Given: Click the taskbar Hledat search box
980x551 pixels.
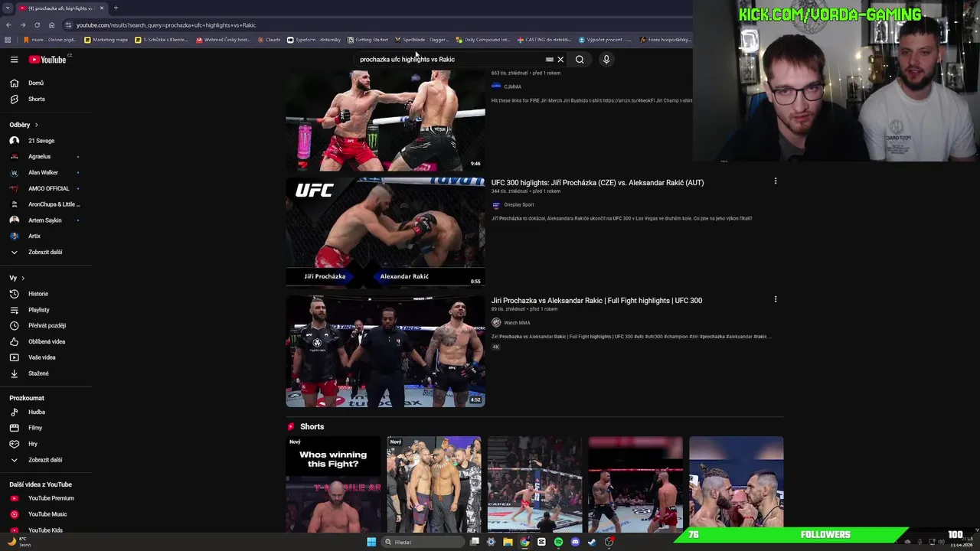Looking at the screenshot, I should (423, 542).
